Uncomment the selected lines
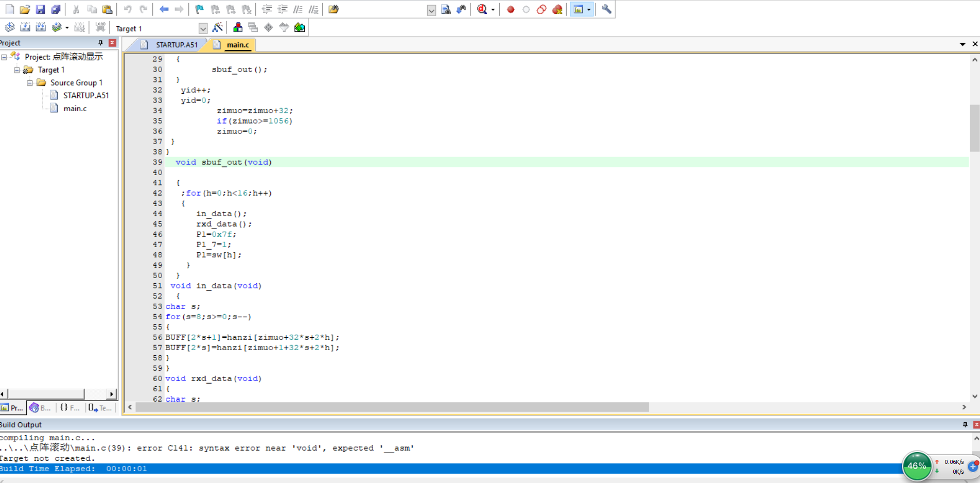 313,9
